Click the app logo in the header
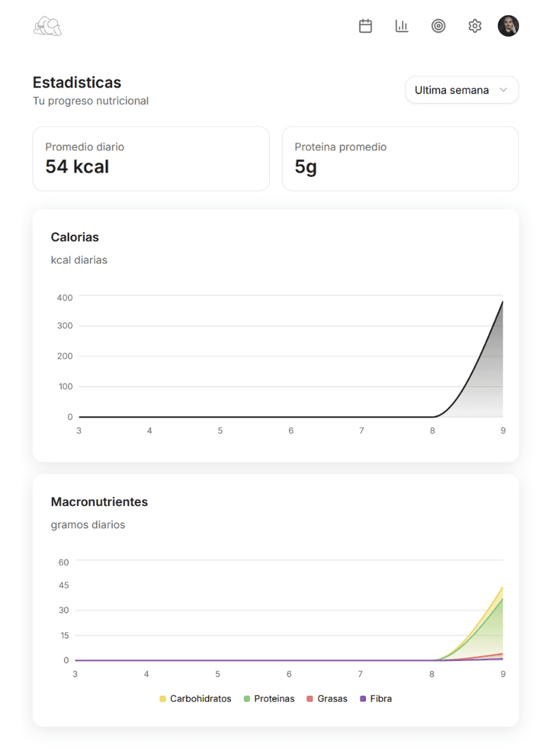560x751 pixels. 47,26
